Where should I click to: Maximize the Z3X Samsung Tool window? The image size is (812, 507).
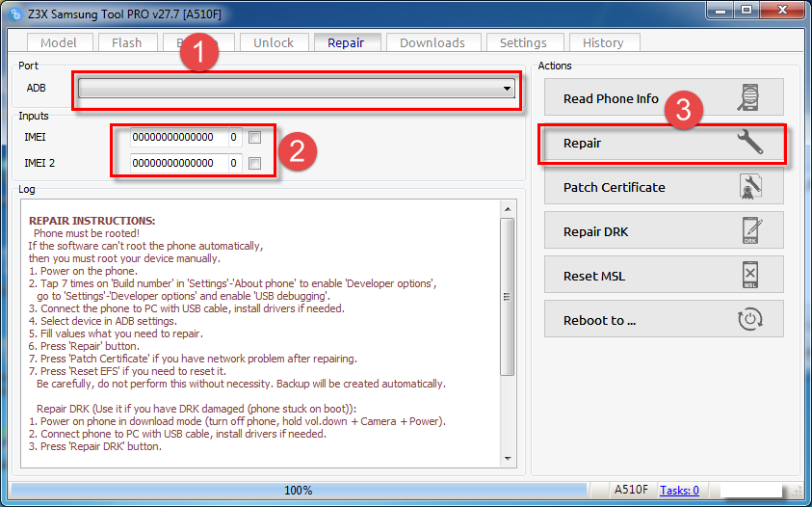tap(747, 11)
